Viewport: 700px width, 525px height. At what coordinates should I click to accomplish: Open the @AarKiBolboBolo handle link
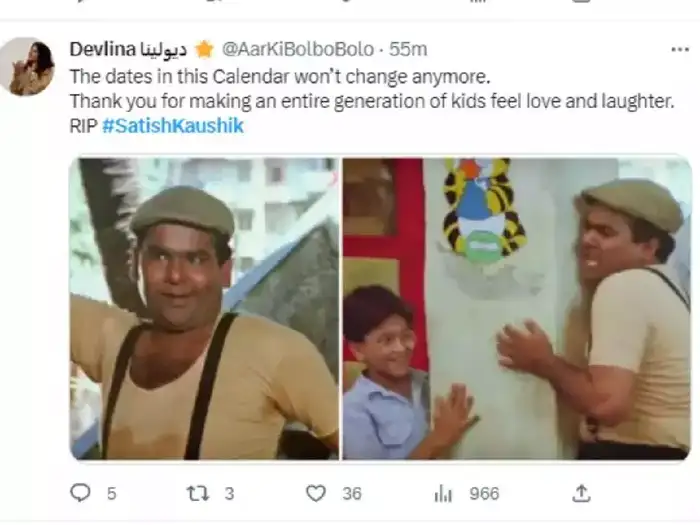pyautogui.click(x=297, y=49)
